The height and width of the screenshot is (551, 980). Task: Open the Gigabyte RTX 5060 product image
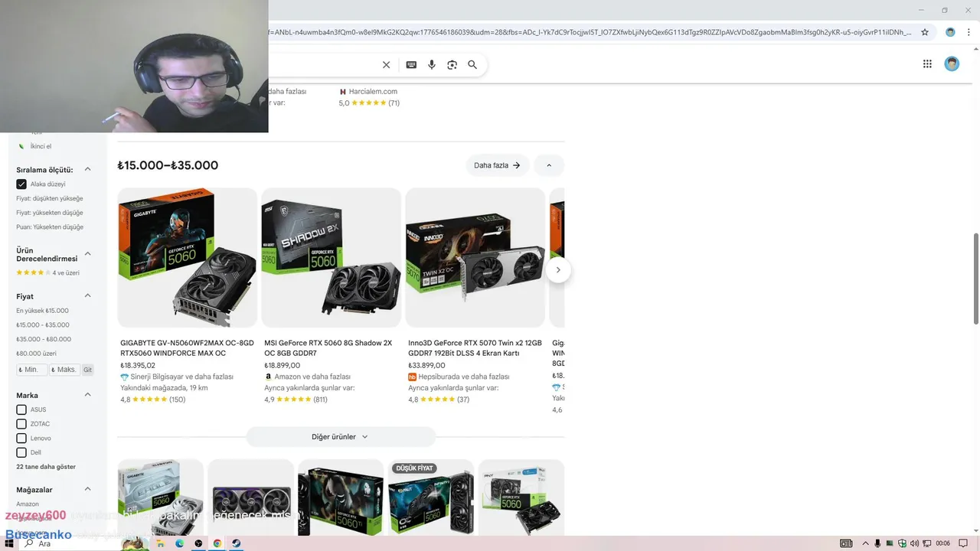click(188, 258)
